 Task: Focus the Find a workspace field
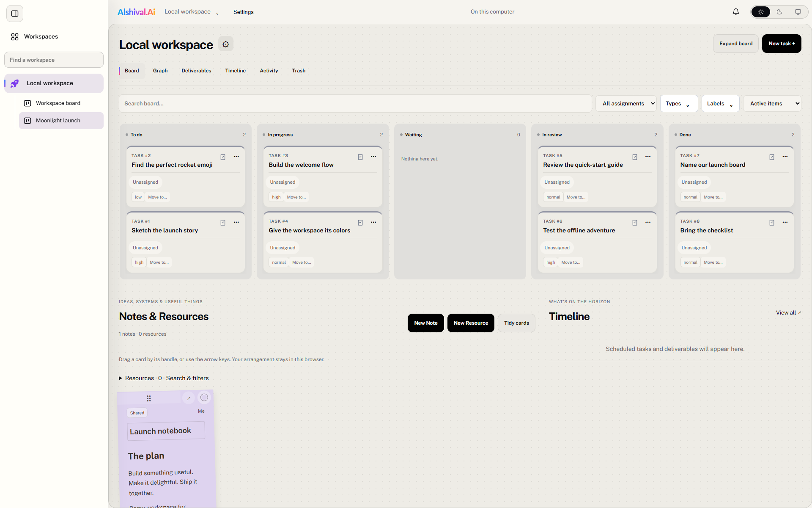[x=54, y=60]
